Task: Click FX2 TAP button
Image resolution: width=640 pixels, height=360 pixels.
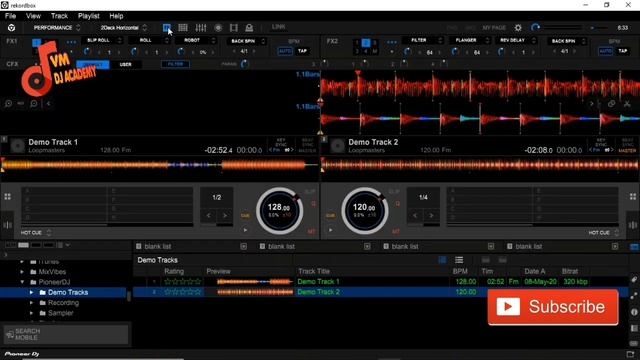Action: click(622, 51)
